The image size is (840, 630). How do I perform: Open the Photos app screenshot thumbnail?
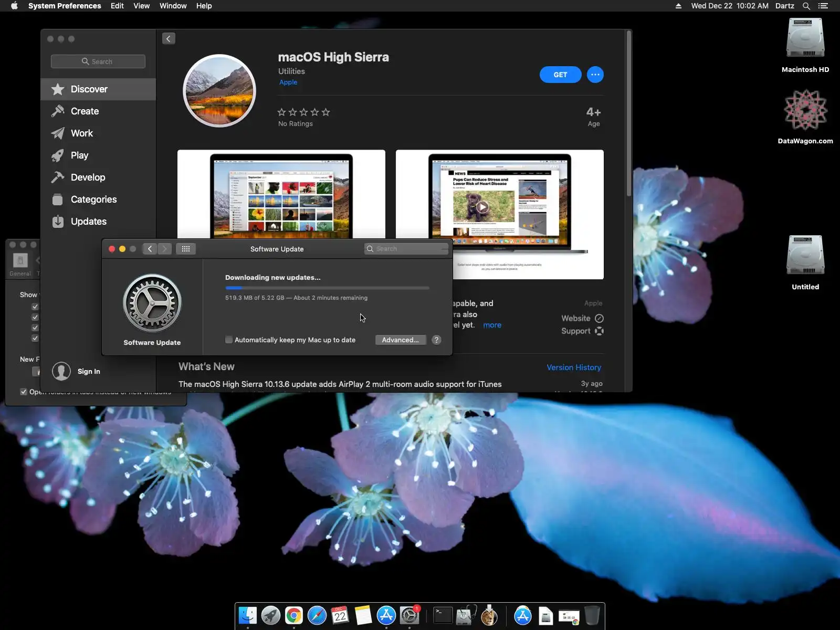click(281, 194)
